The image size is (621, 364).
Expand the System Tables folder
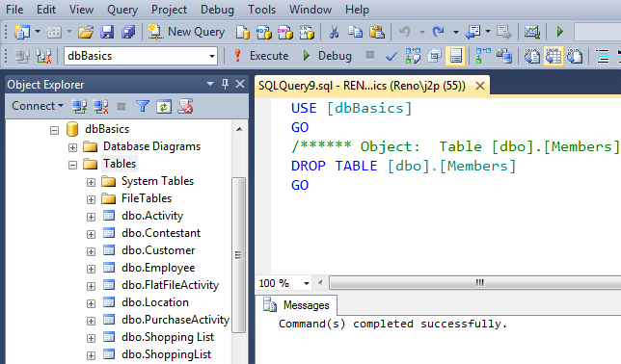(91, 182)
